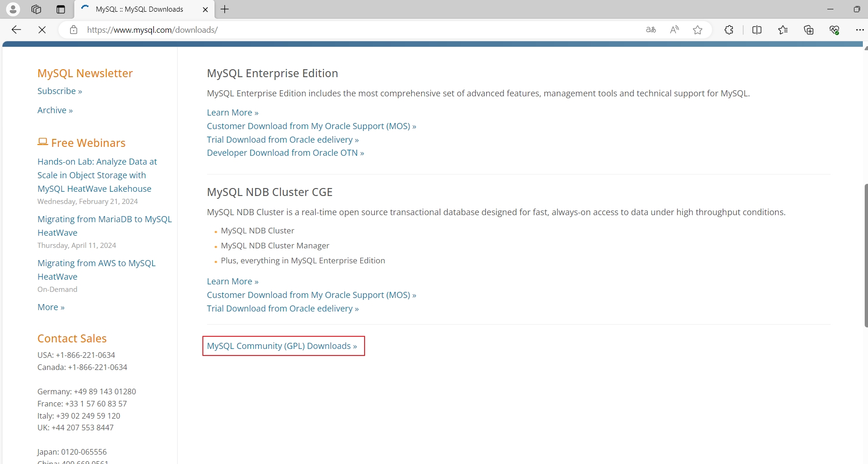Image resolution: width=868 pixels, height=464 pixels.
Task: Open Settings and more menu
Action: point(860,30)
